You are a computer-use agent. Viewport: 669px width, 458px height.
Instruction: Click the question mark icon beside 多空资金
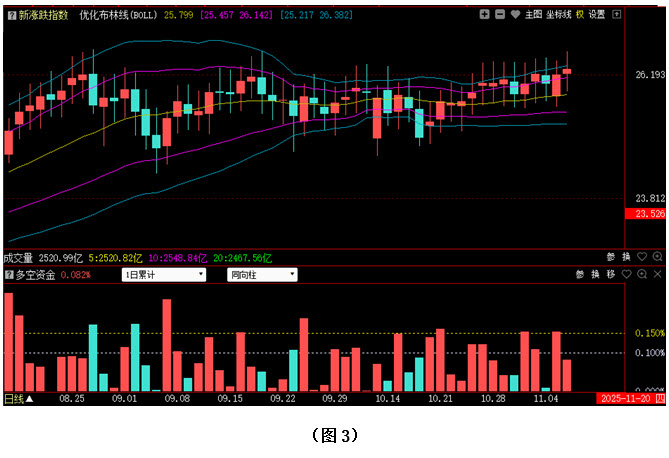[x=9, y=274]
